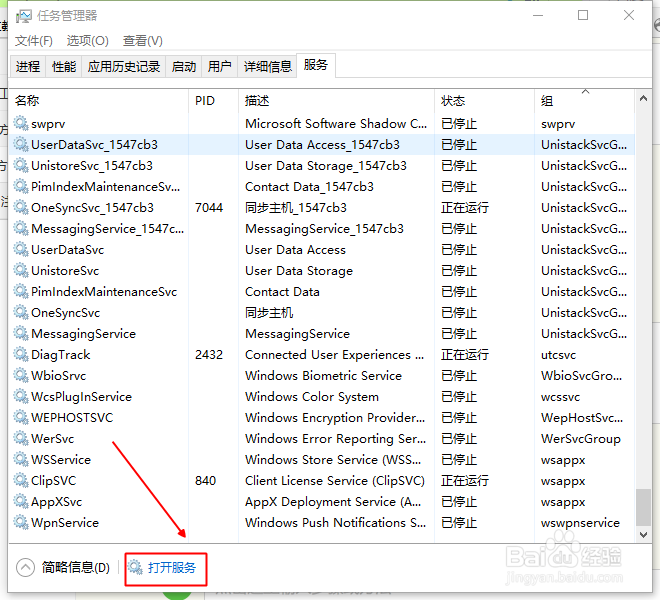Click the scrollbar down arrow
This screenshot has width=660, height=600.
tap(643, 535)
